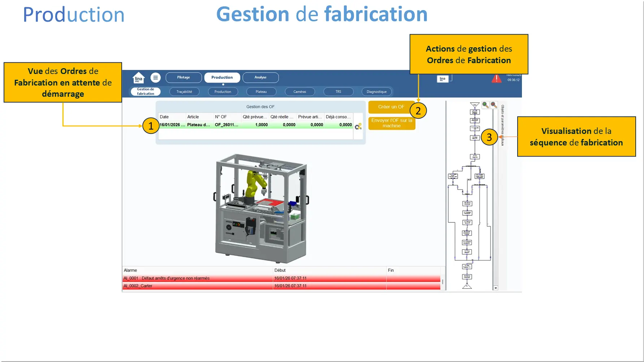Click the Lina PRO home icon
This screenshot has height=362, width=644.
point(138,78)
